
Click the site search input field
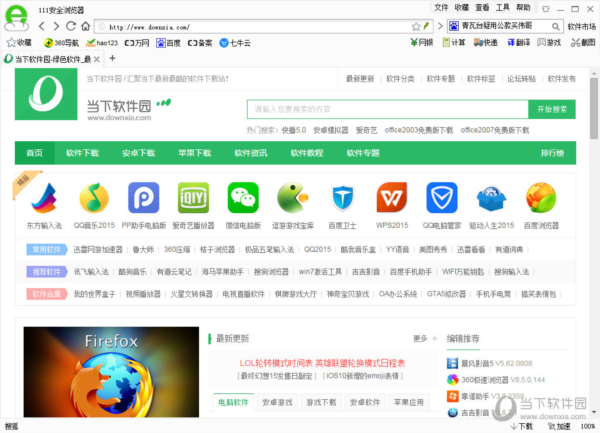388,109
